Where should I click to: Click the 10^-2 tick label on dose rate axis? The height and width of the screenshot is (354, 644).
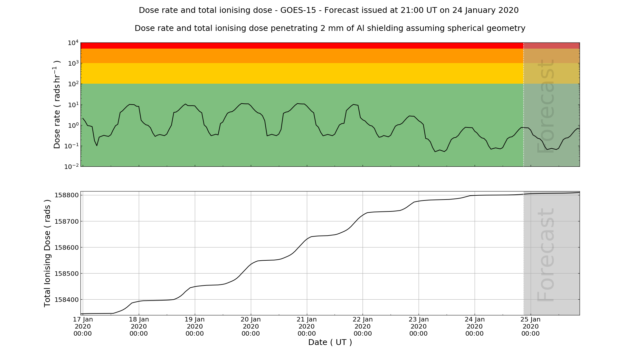71,166
